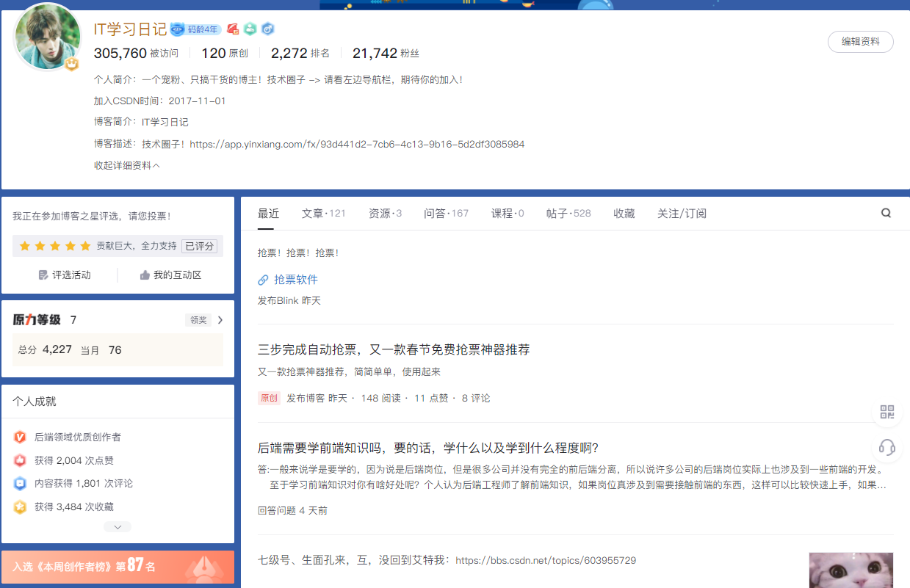Click the 原力等级 logo

[37, 320]
